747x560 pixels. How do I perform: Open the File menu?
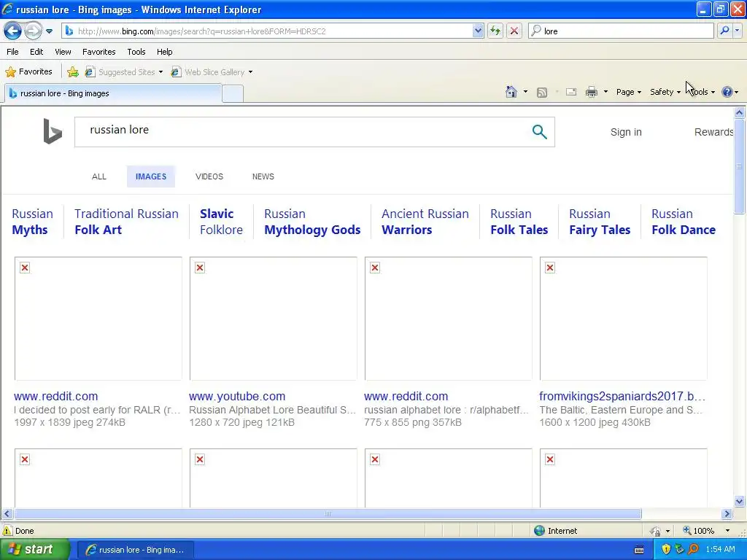(13, 52)
